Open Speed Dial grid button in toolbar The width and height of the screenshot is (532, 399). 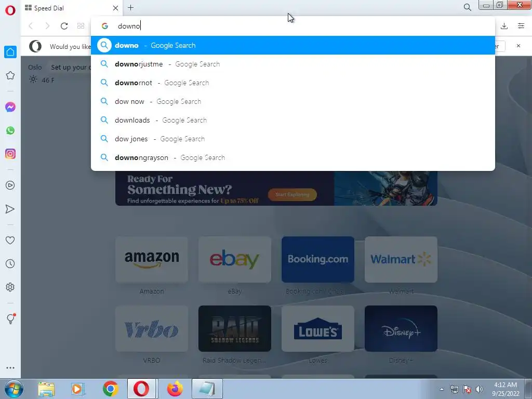(x=81, y=26)
